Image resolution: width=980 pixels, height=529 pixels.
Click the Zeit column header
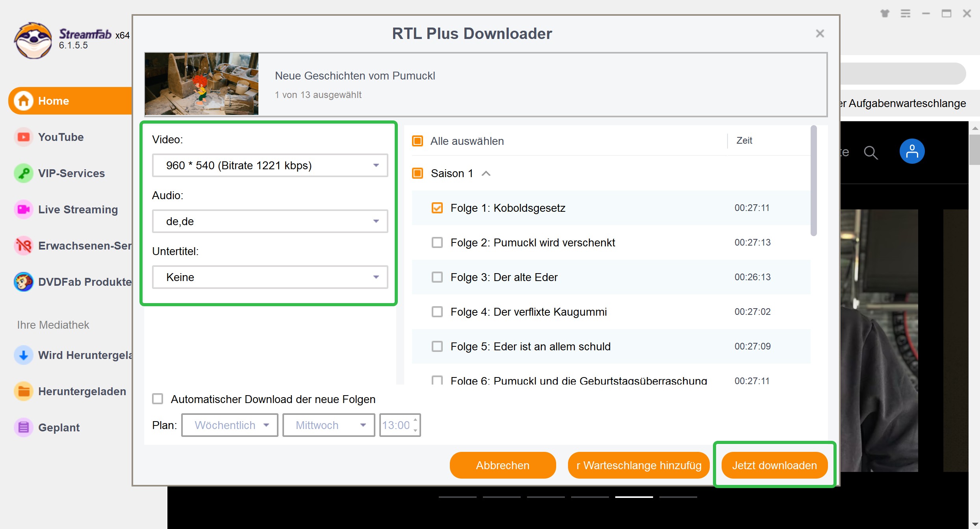pyautogui.click(x=744, y=141)
